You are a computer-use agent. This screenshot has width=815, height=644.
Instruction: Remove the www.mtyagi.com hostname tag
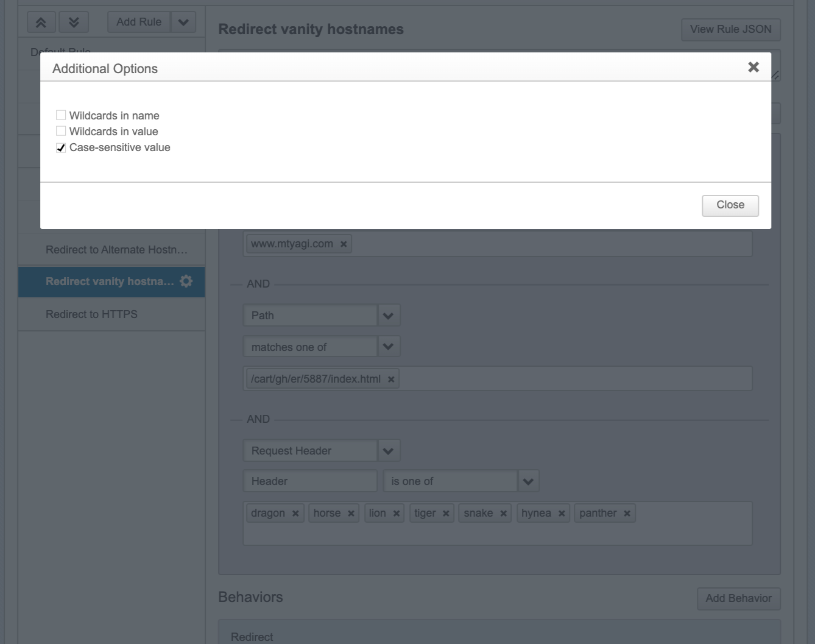click(344, 244)
